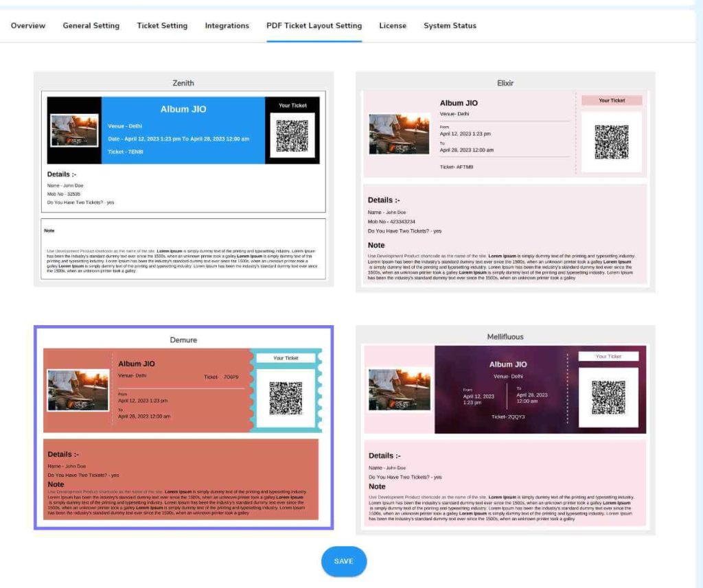Choose the Elixir ticket layout
Screen dimensions: 703x588
click(507, 83)
